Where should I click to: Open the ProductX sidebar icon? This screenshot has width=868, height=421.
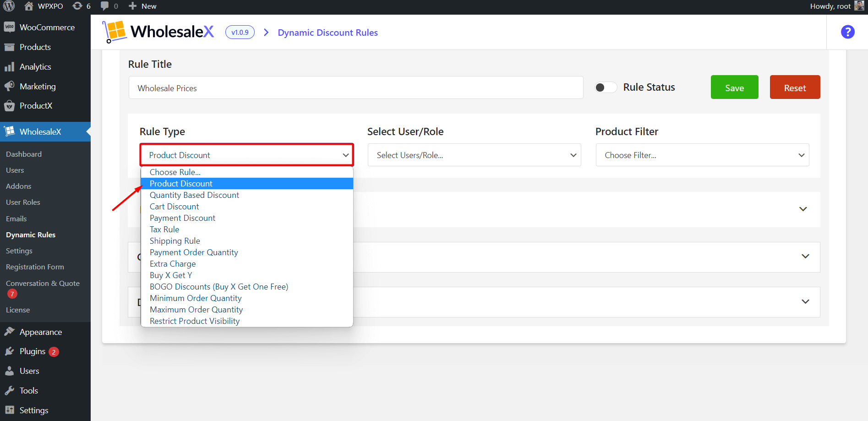(9, 106)
